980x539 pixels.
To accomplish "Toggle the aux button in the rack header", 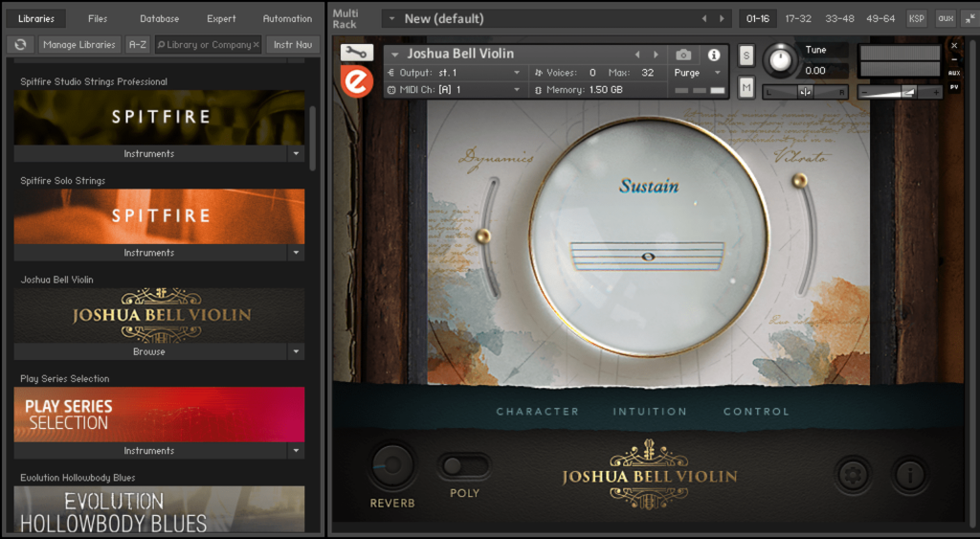I will tap(946, 19).
